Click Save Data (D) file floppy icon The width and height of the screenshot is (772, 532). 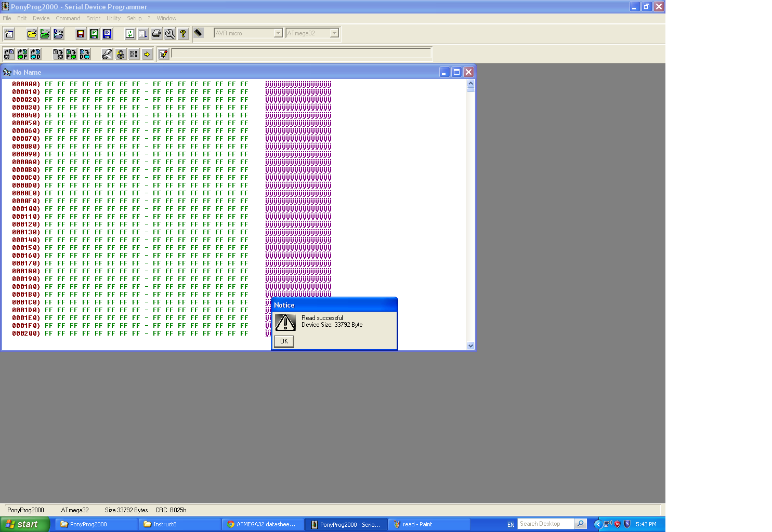pyautogui.click(x=107, y=34)
